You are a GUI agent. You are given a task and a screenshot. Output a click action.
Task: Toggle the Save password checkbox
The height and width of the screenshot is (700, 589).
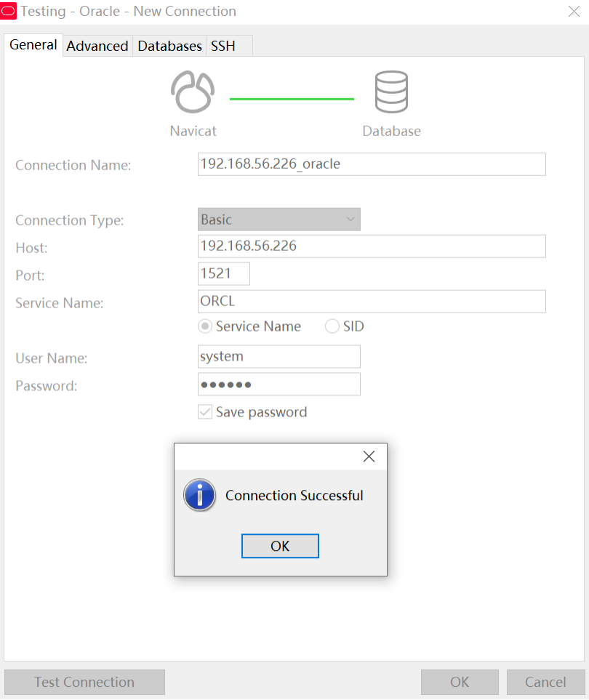(205, 411)
